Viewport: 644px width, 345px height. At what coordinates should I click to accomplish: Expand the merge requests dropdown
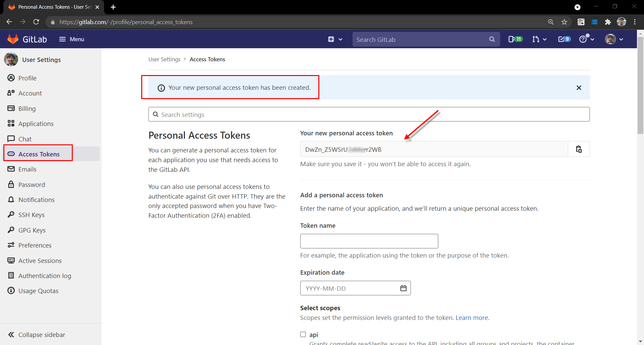click(539, 39)
